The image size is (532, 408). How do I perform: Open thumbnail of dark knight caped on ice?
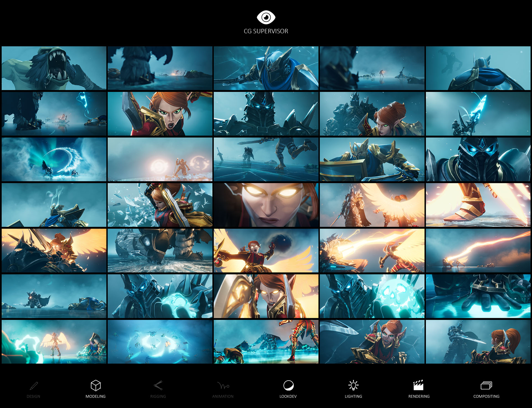pyautogui.click(x=54, y=296)
